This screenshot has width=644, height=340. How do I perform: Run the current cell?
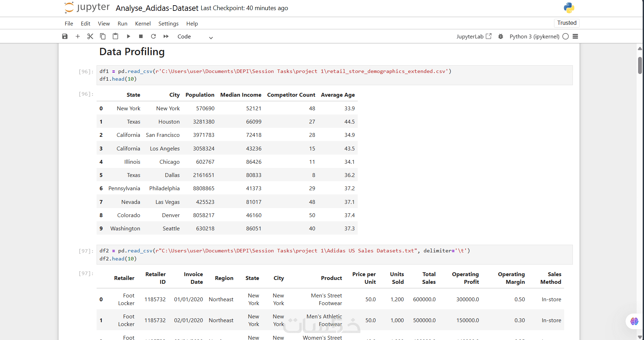tap(128, 36)
